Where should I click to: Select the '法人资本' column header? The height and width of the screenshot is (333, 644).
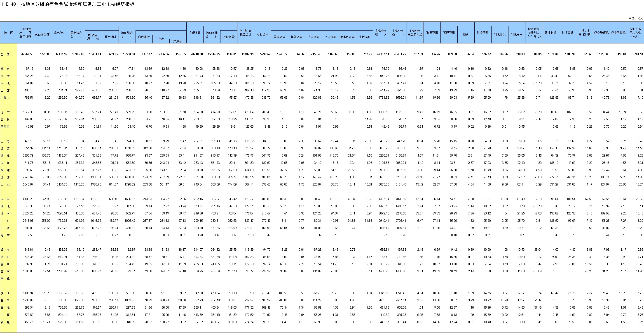point(314,37)
